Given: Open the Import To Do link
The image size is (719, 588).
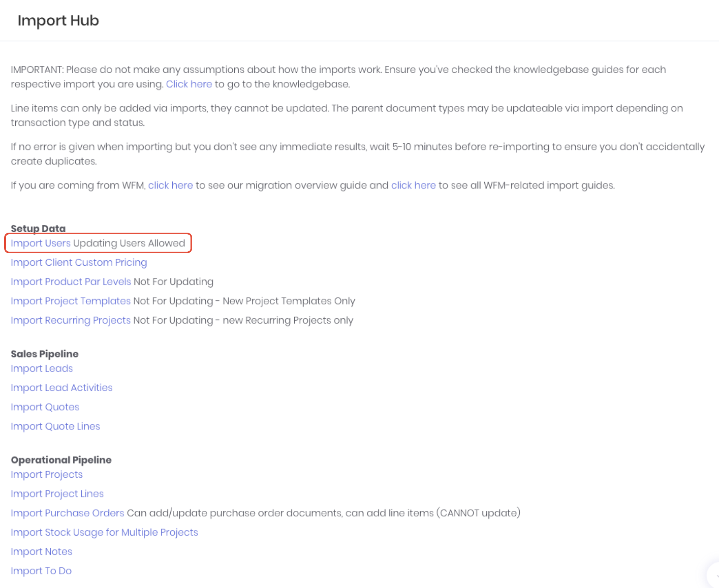Looking at the screenshot, I should (x=41, y=571).
